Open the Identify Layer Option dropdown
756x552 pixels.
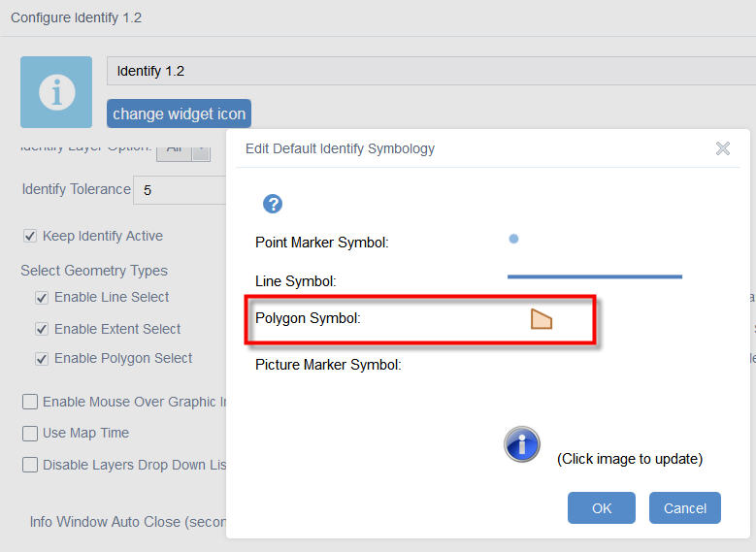click(x=183, y=148)
